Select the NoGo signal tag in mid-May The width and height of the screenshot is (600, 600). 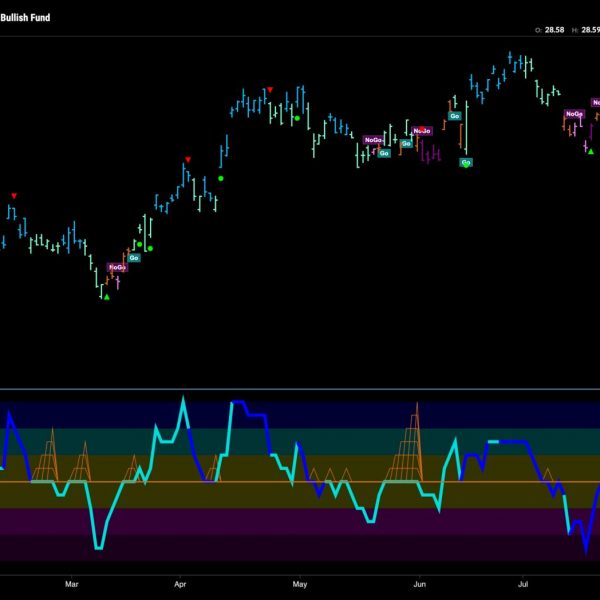click(373, 140)
